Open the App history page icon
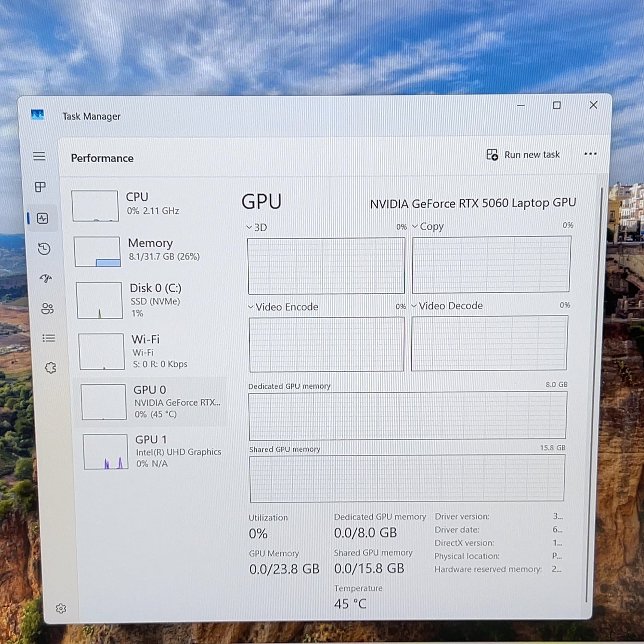644x644 pixels. [44, 249]
